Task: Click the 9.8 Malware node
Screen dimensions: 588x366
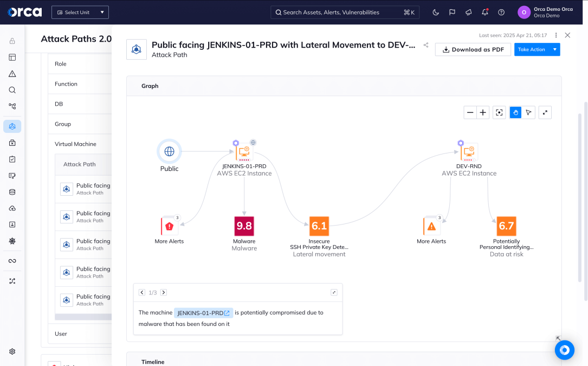Action: pos(244,226)
